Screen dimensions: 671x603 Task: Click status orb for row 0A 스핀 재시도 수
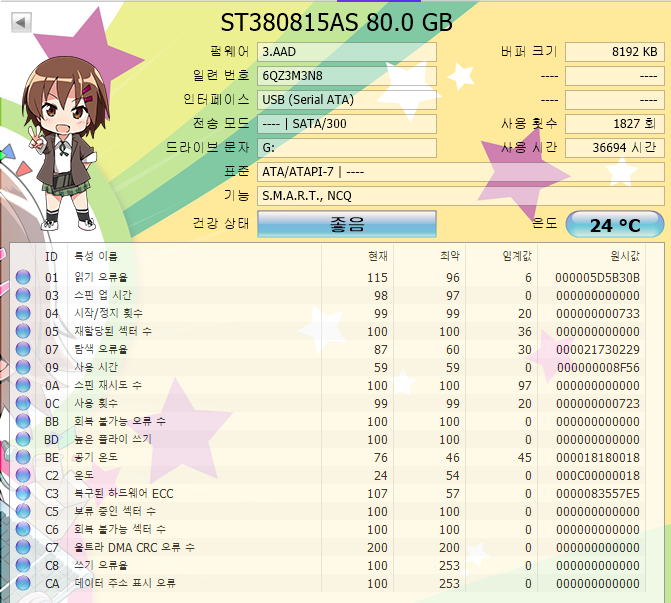[23, 385]
